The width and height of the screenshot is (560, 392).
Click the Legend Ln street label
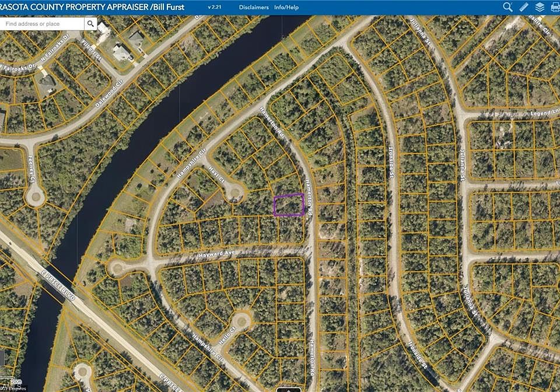pyautogui.click(x=544, y=113)
